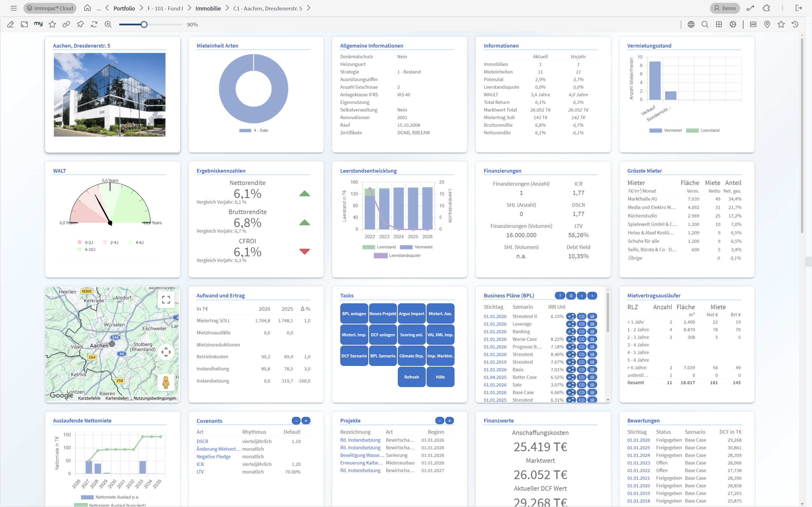Click the history clock icon
The image size is (812, 507).
click(x=795, y=24)
